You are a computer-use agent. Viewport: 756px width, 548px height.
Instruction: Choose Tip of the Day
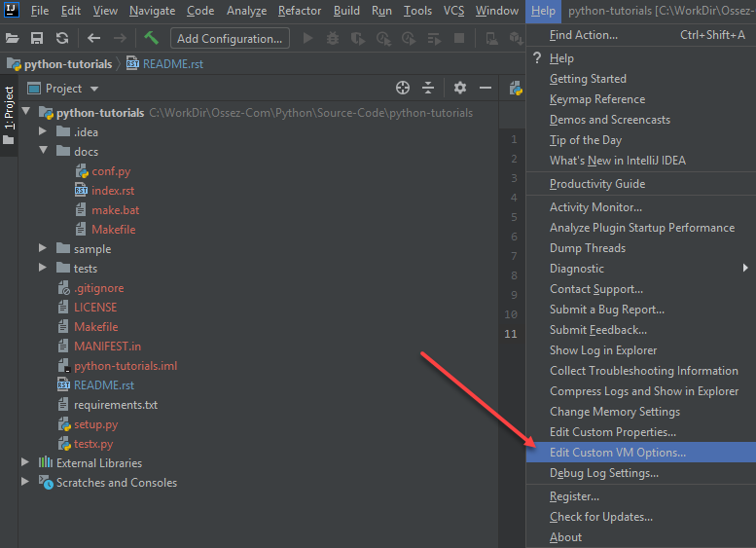click(x=641, y=140)
